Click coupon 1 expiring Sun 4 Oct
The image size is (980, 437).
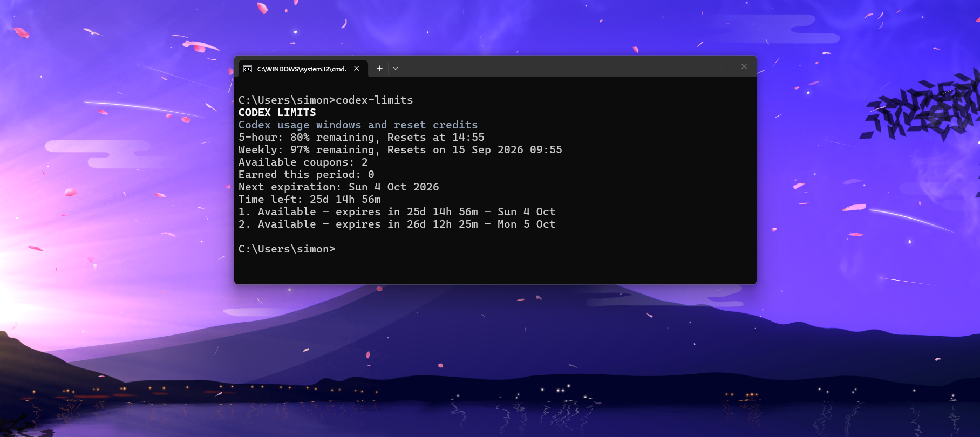click(x=397, y=211)
